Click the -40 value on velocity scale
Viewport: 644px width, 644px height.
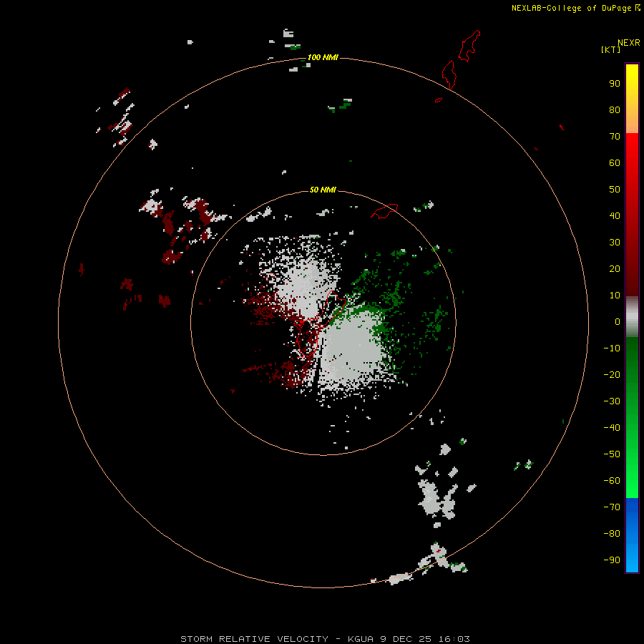point(612,428)
